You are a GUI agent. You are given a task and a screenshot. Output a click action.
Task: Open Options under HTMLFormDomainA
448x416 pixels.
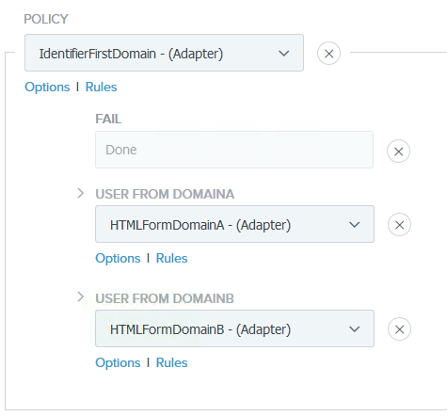tap(118, 258)
